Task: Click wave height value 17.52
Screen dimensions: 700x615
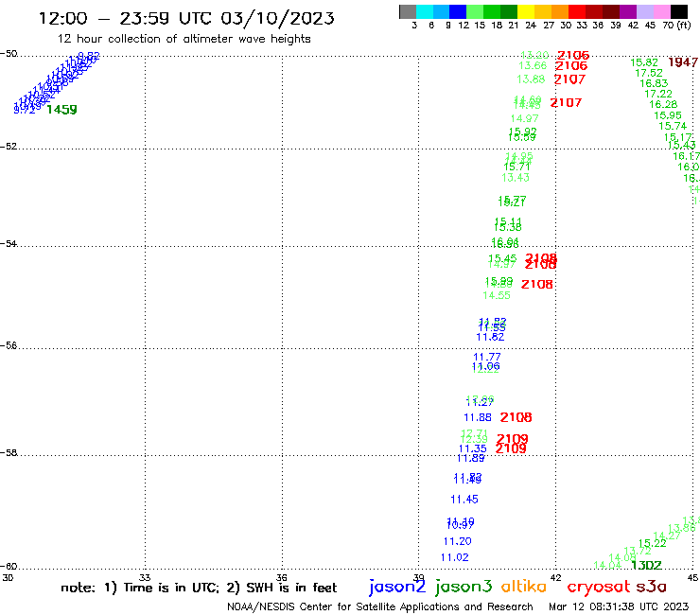Action: click(x=649, y=73)
